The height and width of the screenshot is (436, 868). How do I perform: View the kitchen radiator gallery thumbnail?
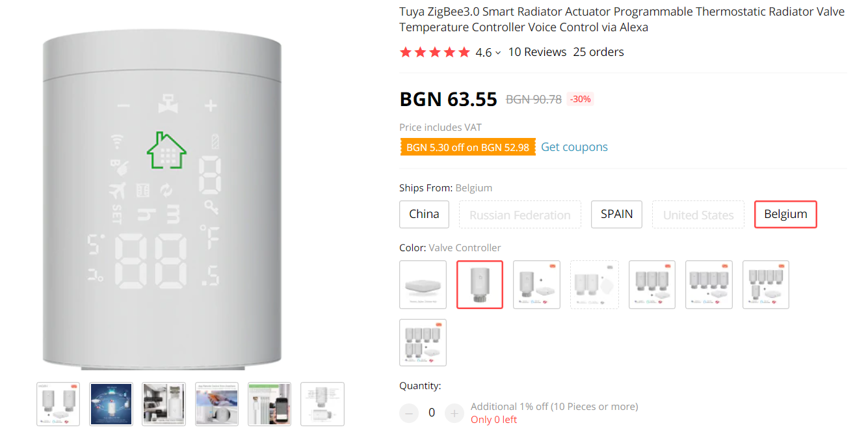pos(164,404)
